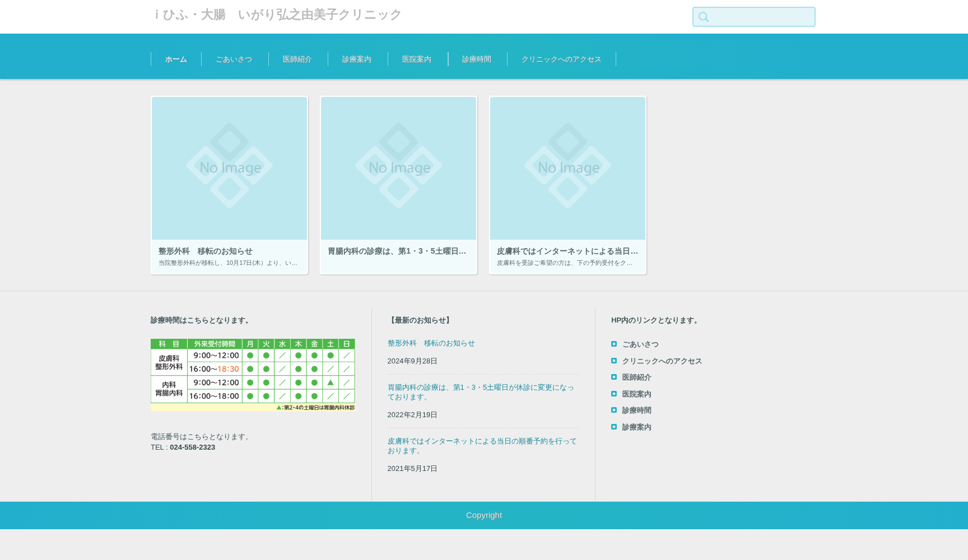Open 医院案内 navigation menu item
This screenshot has height=560, width=968.
417,59
